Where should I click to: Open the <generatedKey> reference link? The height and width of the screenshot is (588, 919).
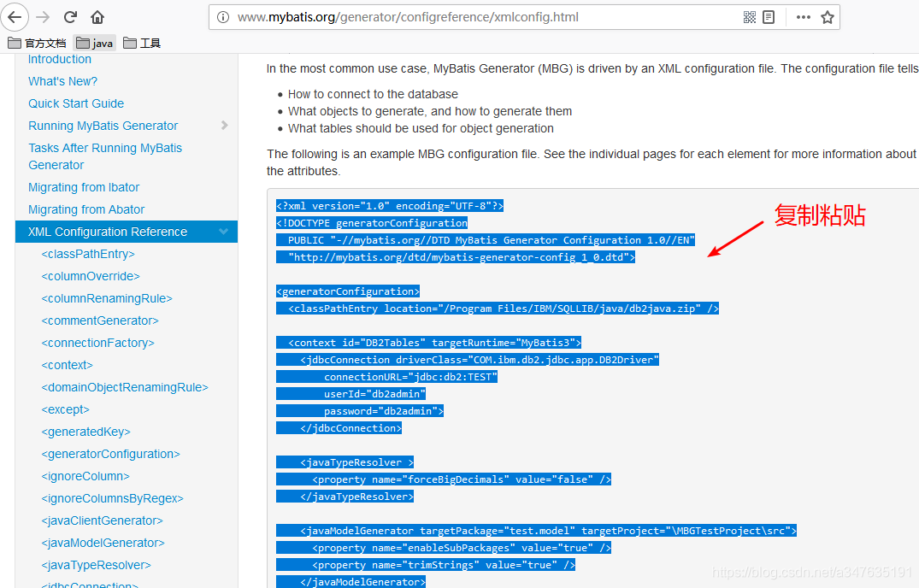[x=86, y=432]
